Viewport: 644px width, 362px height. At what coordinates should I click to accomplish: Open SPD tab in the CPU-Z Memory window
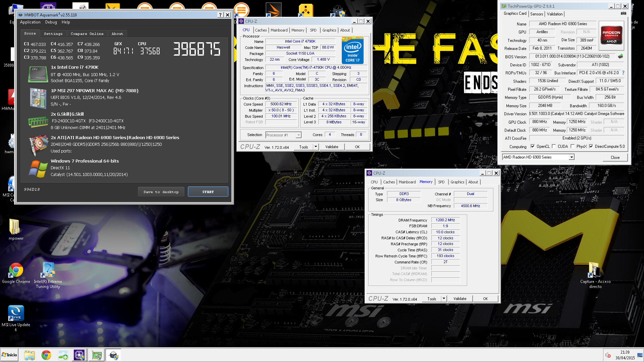441,182
